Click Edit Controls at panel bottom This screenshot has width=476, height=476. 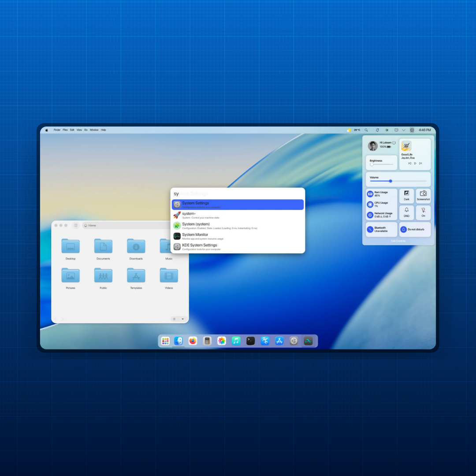[398, 241]
